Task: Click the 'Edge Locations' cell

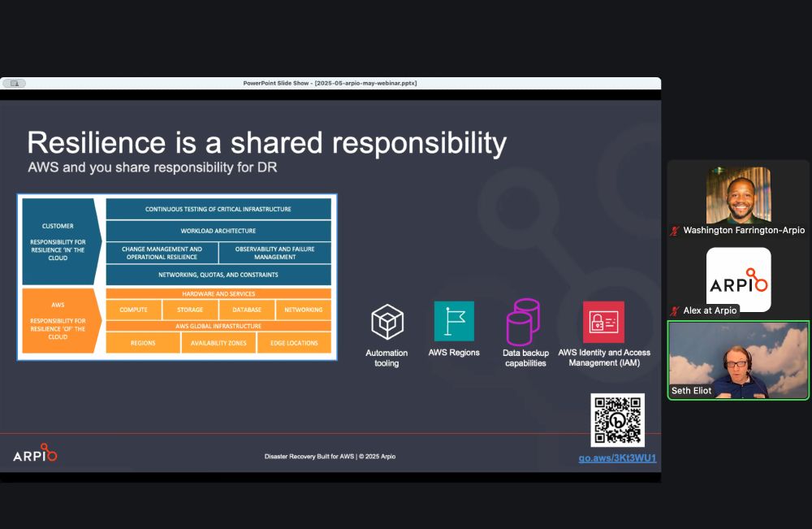Action: pos(294,343)
